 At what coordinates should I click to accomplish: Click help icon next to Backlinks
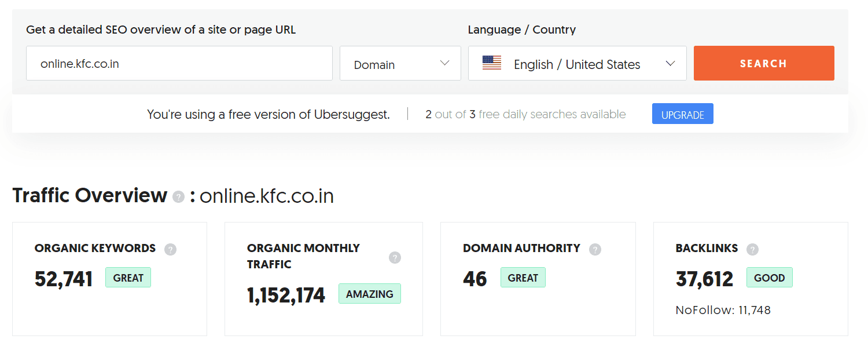752,249
